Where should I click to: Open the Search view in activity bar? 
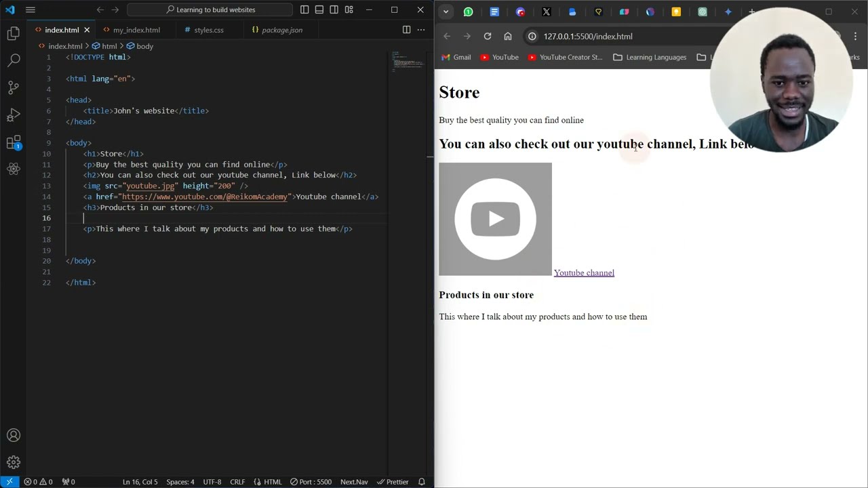(x=14, y=60)
